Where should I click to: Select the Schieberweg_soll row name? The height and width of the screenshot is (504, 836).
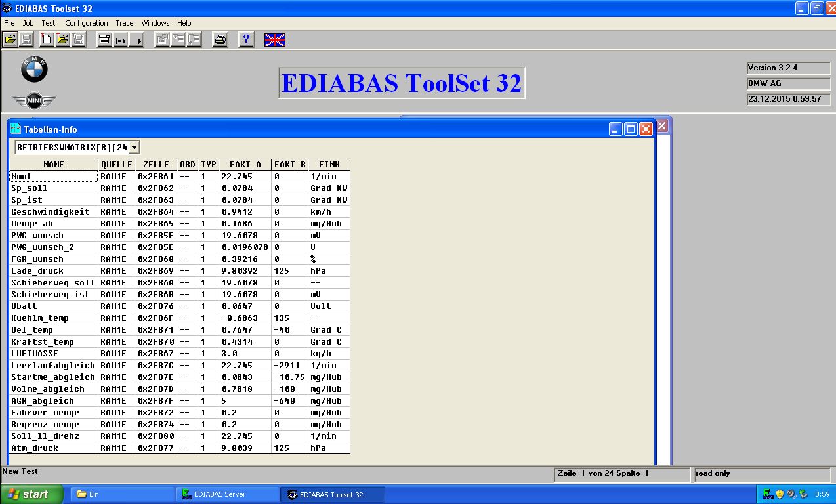[54, 283]
